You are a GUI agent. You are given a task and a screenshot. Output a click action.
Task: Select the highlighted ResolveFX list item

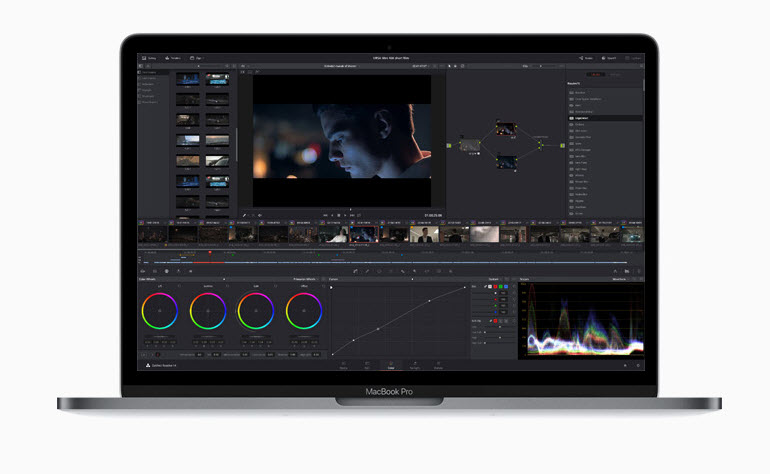tap(605, 118)
